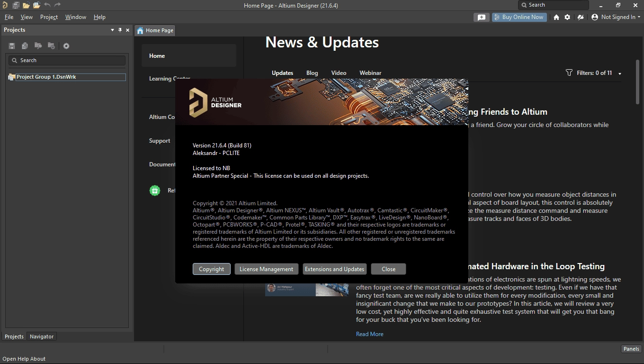644x364 pixels.
Task: Expand the Filters: 0 of 11 dropdown
Action: point(620,73)
